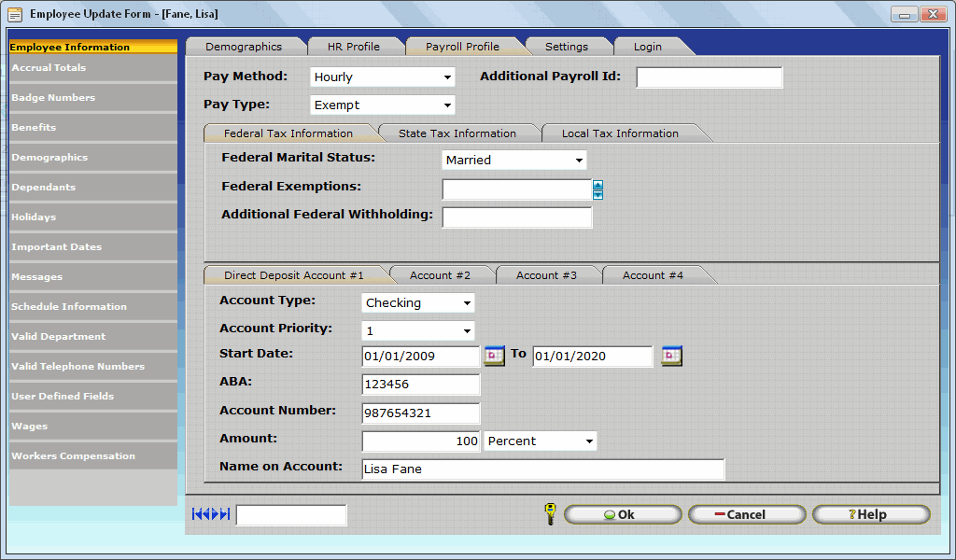The width and height of the screenshot is (956, 560).
Task: Switch to the Settings tab
Action: [x=569, y=45]
